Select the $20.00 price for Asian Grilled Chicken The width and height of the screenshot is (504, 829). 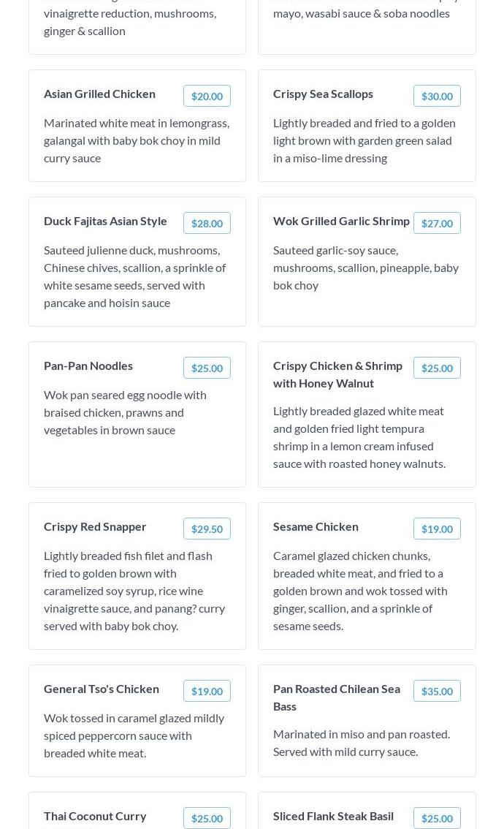207,96
